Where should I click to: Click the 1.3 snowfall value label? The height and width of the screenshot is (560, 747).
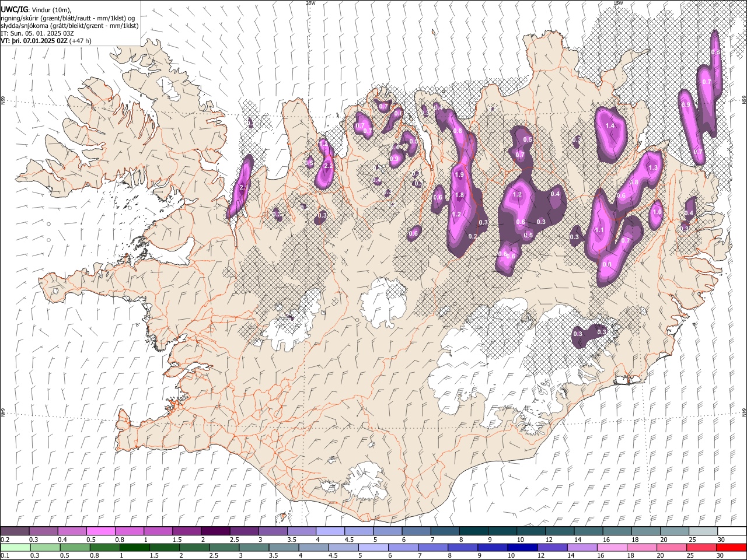pos(652,168)
